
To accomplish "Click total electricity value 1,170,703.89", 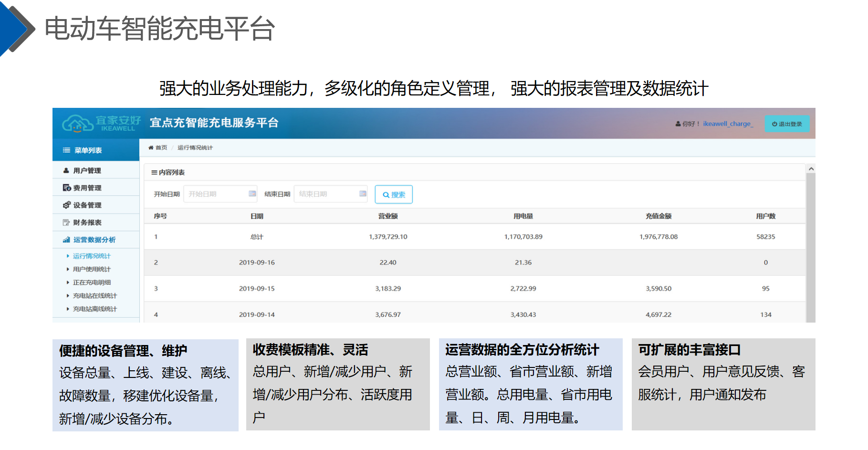I will click(523, 237).
